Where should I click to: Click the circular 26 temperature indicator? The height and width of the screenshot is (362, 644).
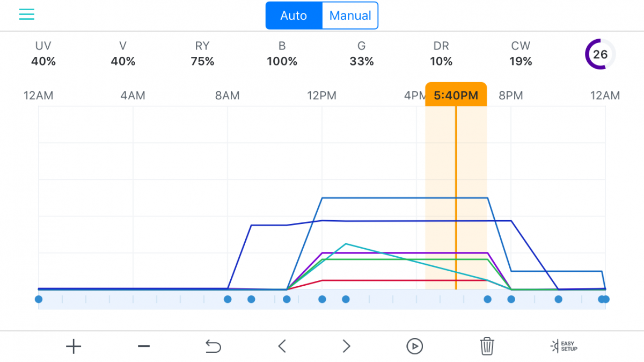pos(600,54)
